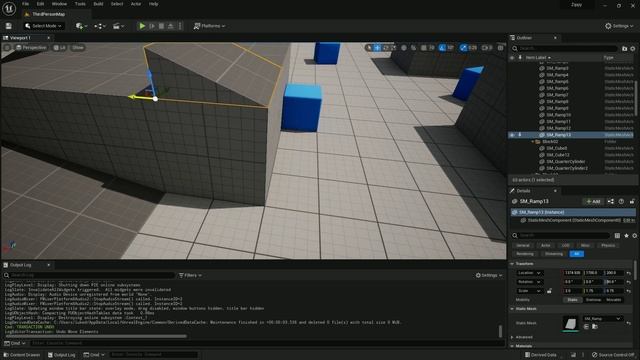Sort Outliner by Item Label column
The width and height of the screenshot is (640, 360).
[x=538, y=58]
